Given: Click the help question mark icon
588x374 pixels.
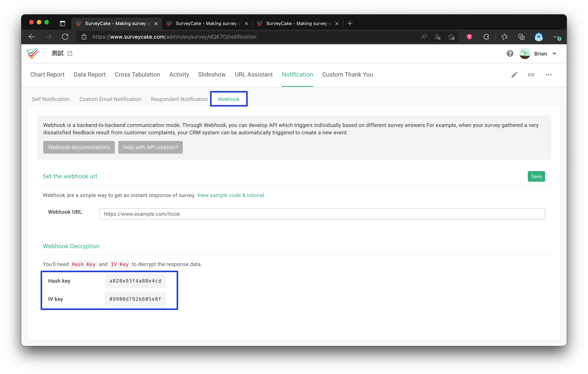Looking at the screenshot, I should point(510,53).
